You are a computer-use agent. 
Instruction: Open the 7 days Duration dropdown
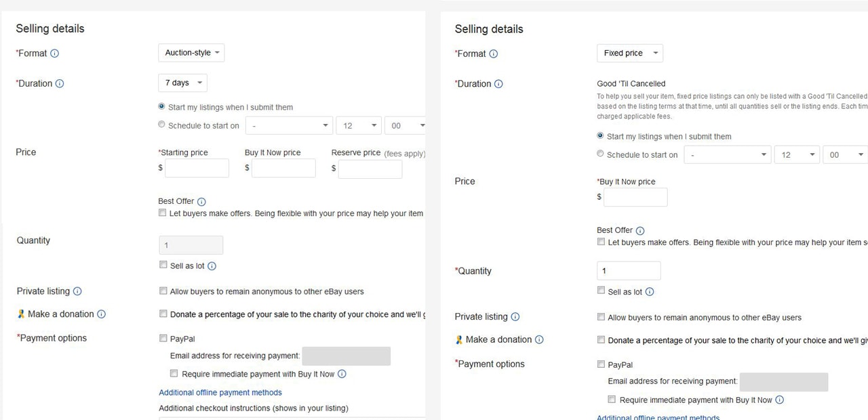point(182,82)
